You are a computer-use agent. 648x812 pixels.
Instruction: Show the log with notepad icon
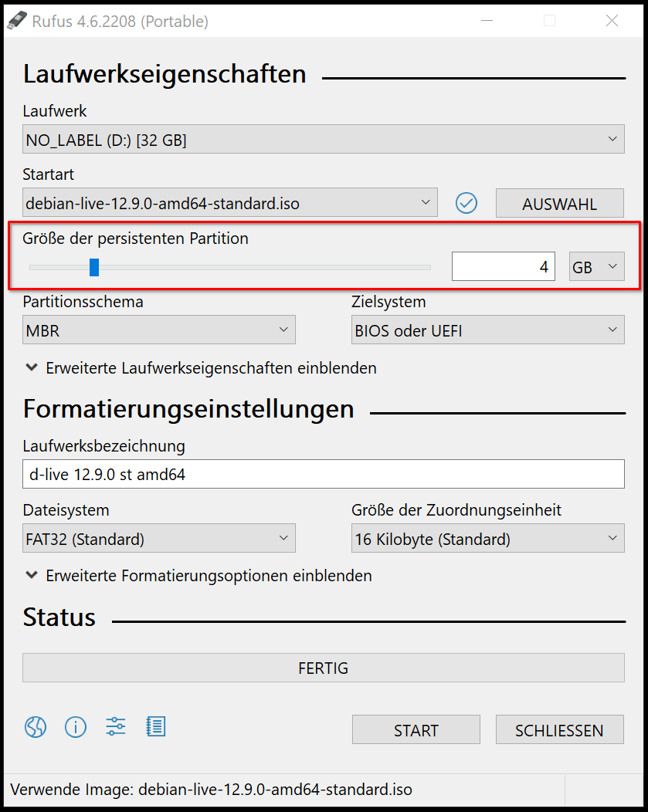(155, 727)
